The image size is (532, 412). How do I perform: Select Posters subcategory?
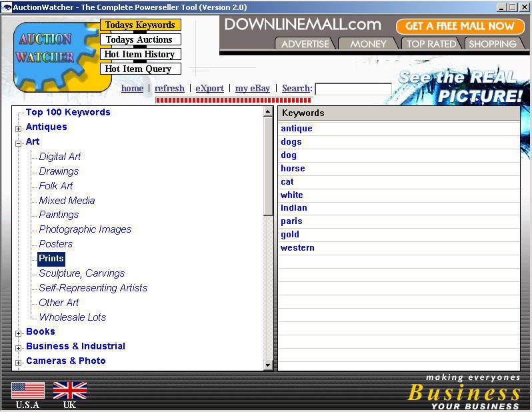(x=56, y=244)
